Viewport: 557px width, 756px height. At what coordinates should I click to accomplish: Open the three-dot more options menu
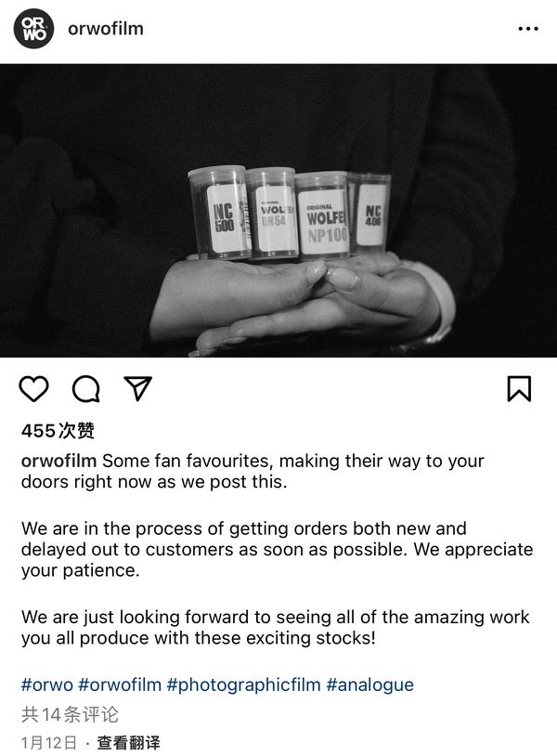click(x=527, y=29)
